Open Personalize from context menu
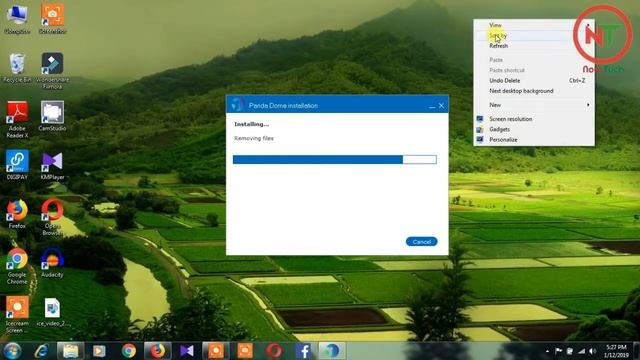The width and height of the screenshot is (640, 360). click(534, 140)
